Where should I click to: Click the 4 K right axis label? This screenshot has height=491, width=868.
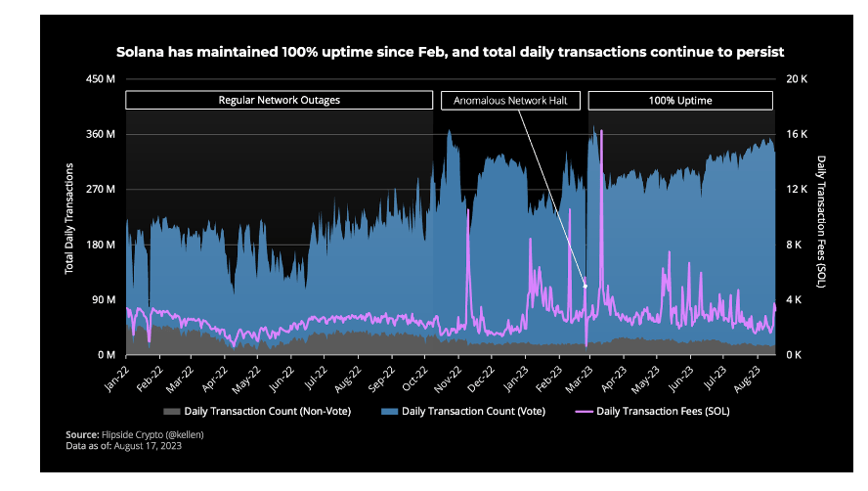click(x=794, y=300)
